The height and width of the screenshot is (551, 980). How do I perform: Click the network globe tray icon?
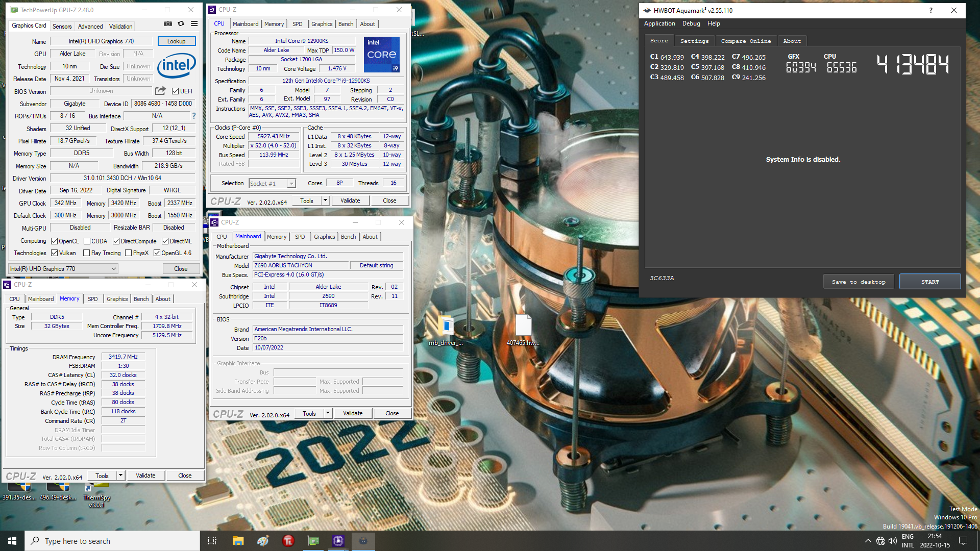tap(880, 541)
